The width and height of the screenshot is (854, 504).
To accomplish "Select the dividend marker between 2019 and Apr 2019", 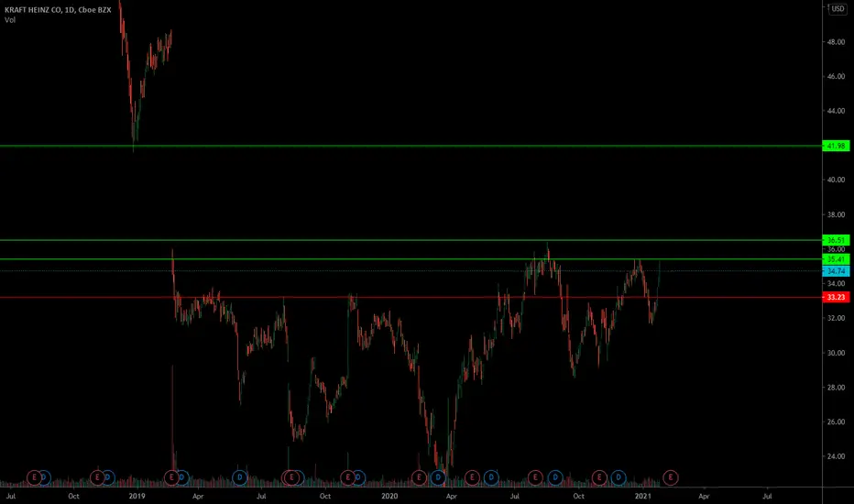I will [x=182, y=477].
